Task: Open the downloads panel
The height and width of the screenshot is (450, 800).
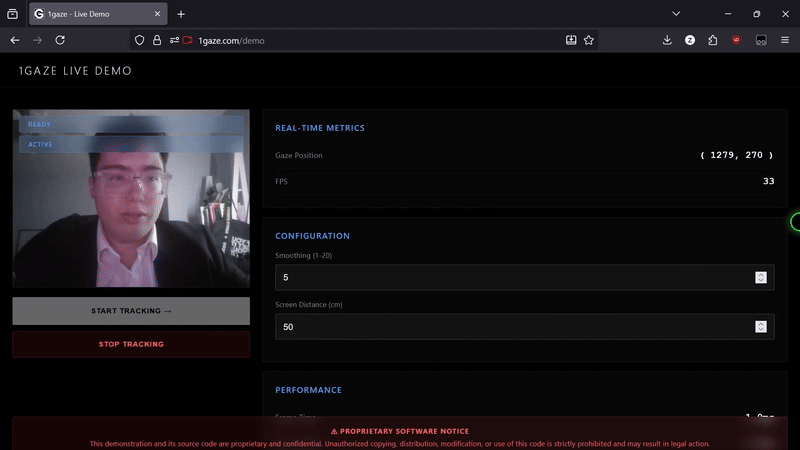Action: point(667,40)
